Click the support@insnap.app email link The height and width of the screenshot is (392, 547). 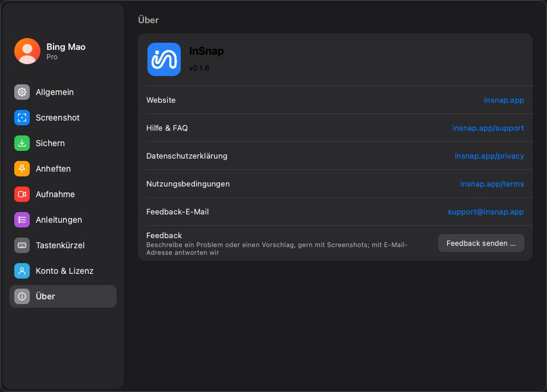click(x=486, y=211)
